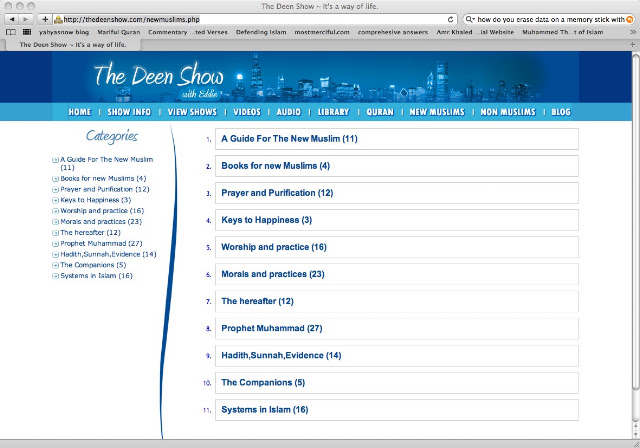Open the yahyasnow blog bookmark

tap(64, 32)
